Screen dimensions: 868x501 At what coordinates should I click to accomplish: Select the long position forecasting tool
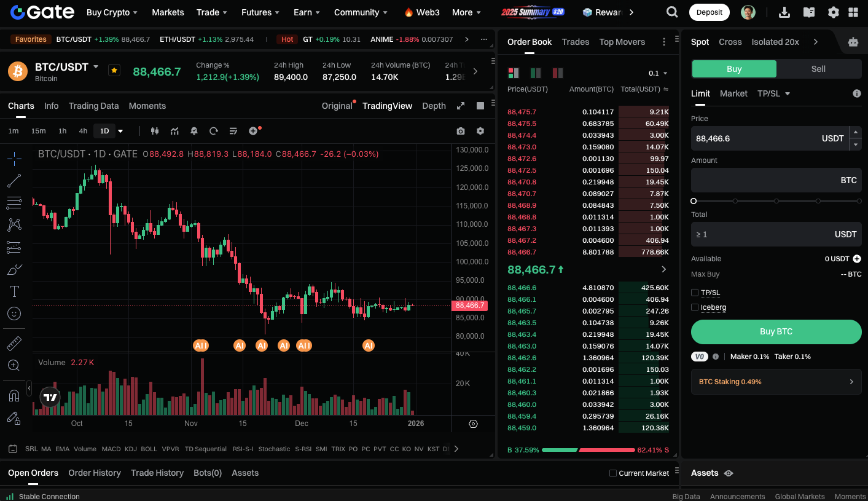14,247
